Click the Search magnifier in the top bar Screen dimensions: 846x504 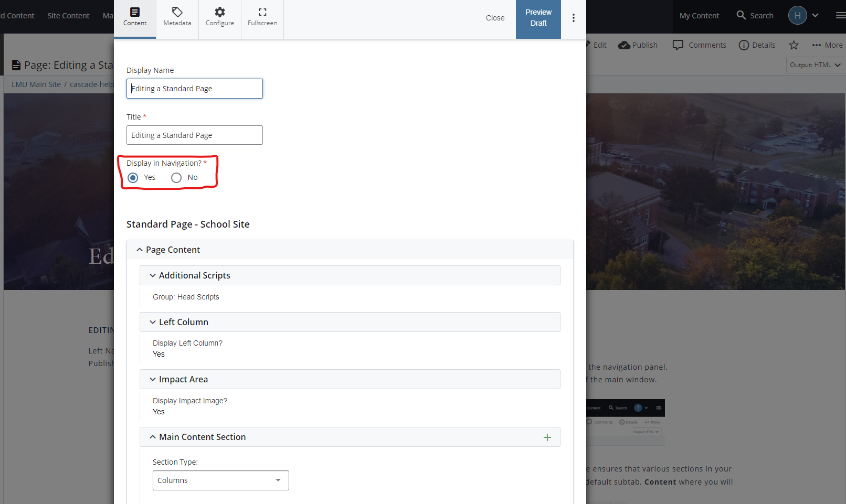coord(741,15)
